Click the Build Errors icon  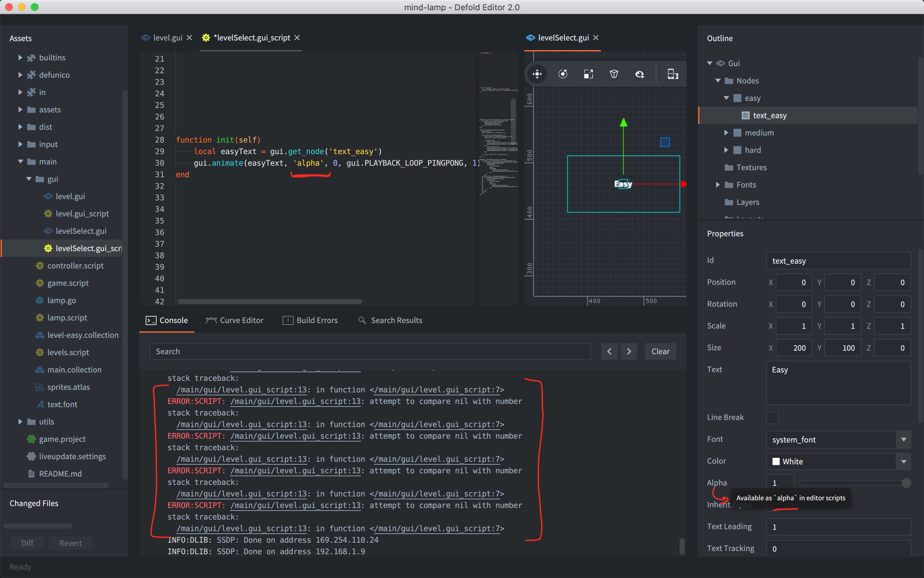[x=288, y=320]
